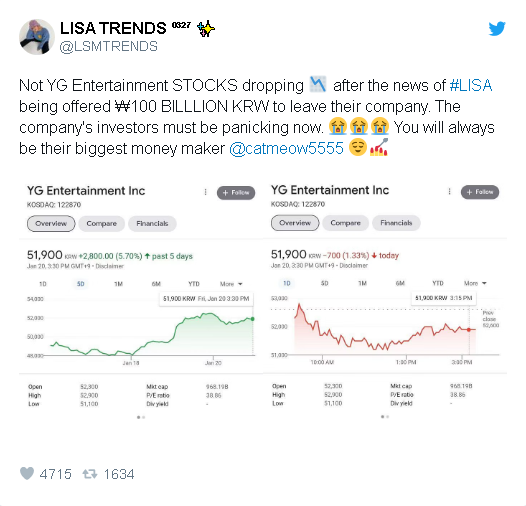Switch left chart to 1M range

click(x=118, y=284)
